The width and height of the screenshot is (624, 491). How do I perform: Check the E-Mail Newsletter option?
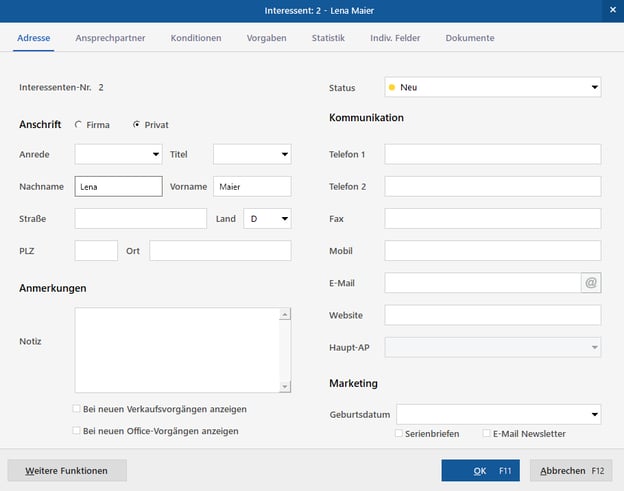[487, 433]
